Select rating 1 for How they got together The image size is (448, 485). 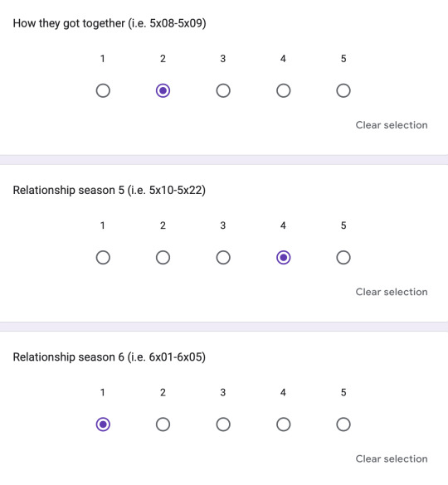[103, 90]
